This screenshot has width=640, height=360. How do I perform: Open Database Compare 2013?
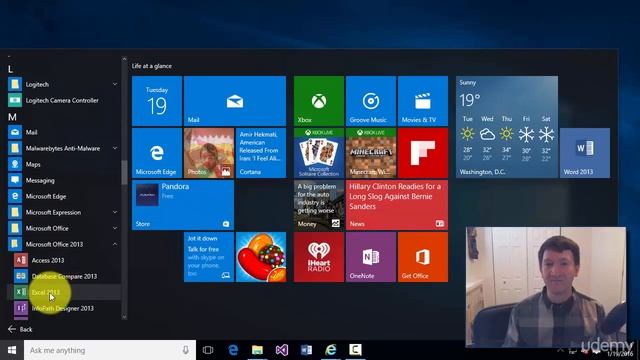pos(64,276)
